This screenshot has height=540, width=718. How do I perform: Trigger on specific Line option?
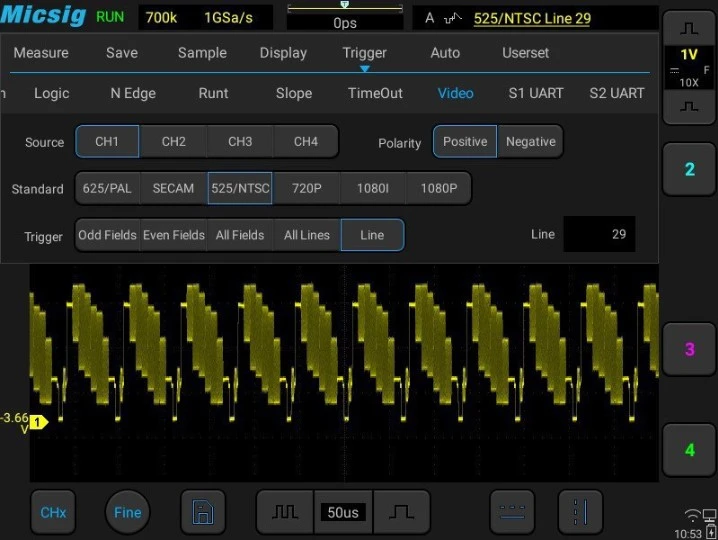coord(372,235)
